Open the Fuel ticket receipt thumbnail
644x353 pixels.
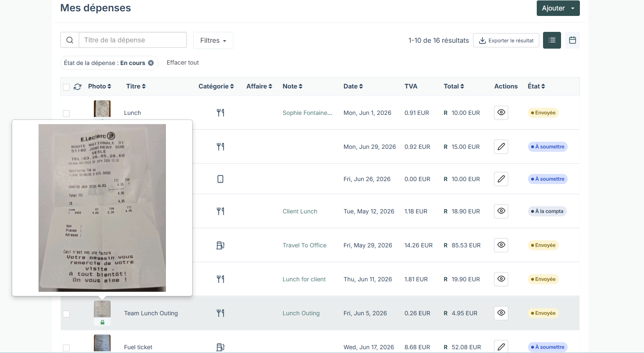[102, 343]
